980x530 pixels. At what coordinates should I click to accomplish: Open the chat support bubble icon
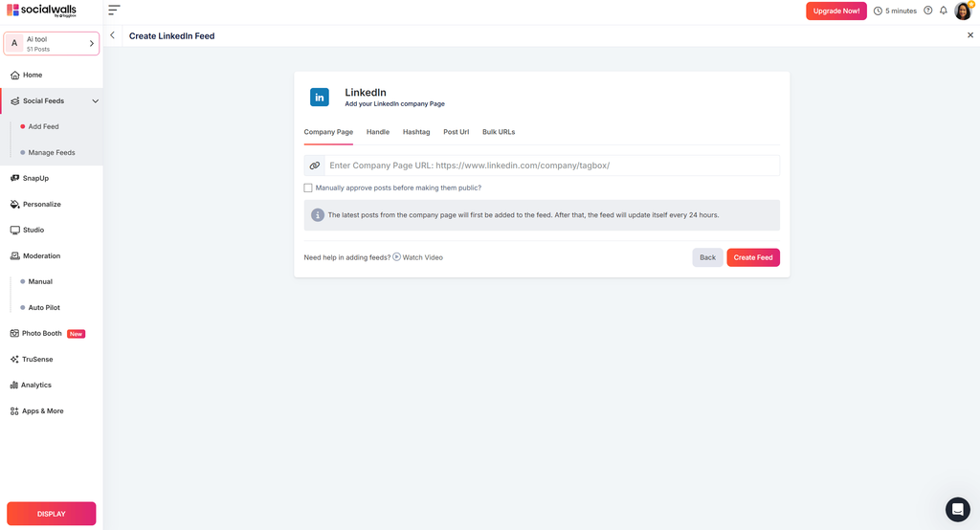pos(957,509)
